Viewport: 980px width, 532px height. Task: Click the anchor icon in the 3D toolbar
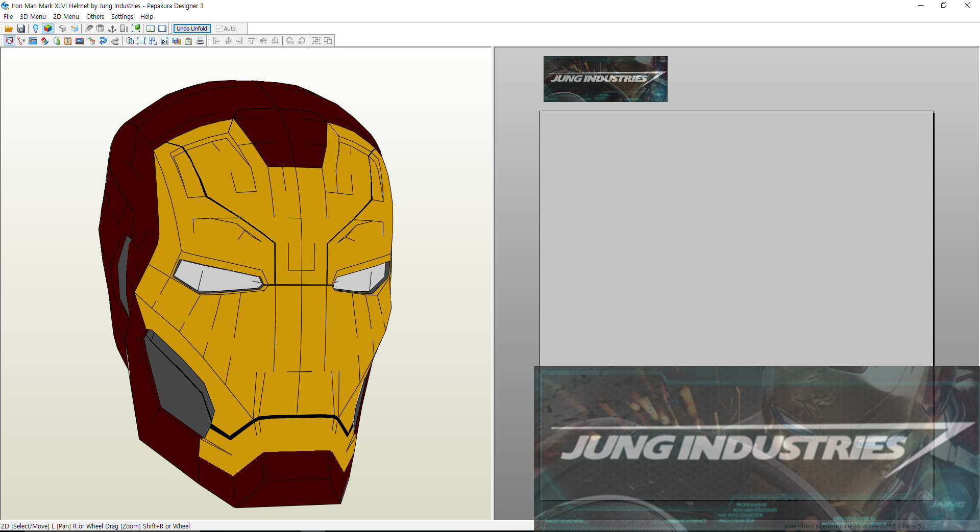[112, 29]
